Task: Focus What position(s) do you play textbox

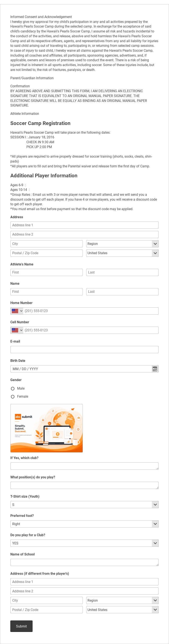Action: click(x=84, y=485)
